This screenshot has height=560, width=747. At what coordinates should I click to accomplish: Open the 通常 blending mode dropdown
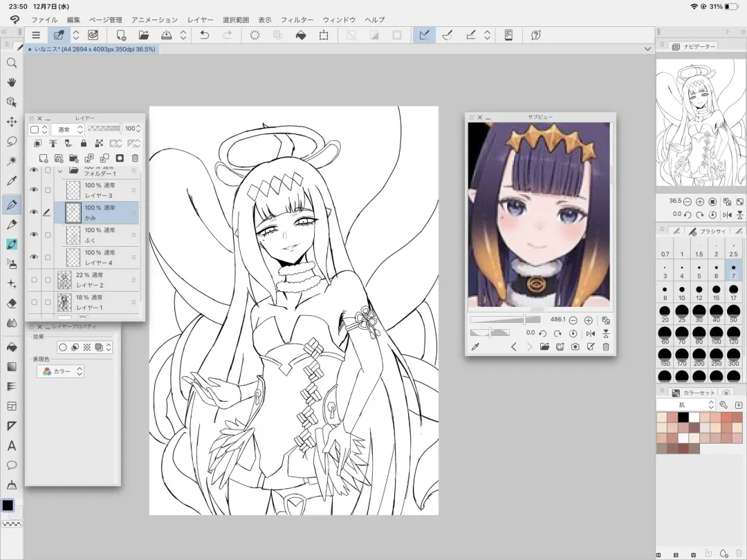point(67,129)
